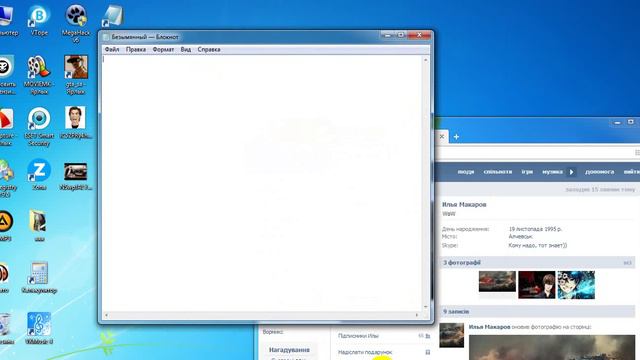Open ігри link in VK header
Image resolution: width=640 pixels, height=360 pixels.
pos(527,172)
